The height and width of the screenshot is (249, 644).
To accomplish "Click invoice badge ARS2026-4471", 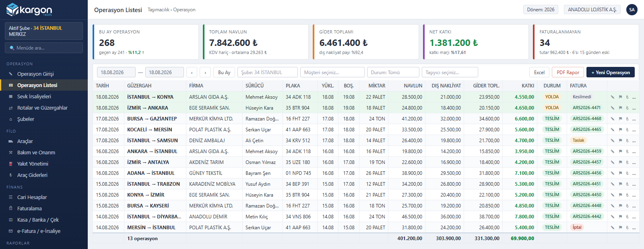I will [586, 108].
